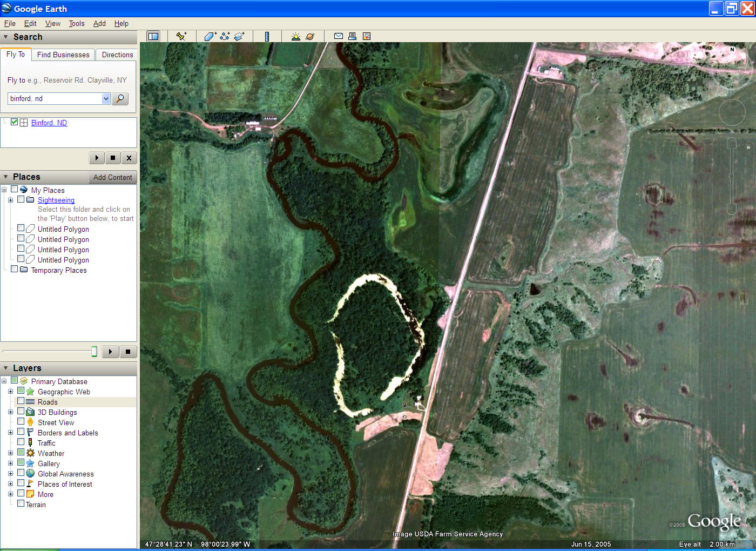This screenshot has height=551, width=756.
Task: Open the Tools menu
Action: tap(77, 23)
